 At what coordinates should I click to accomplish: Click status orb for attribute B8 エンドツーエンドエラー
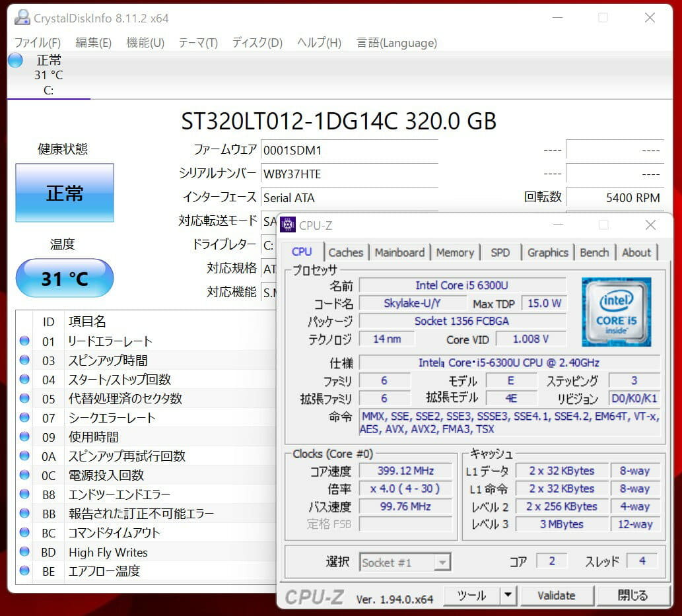[x=24, y=494]
